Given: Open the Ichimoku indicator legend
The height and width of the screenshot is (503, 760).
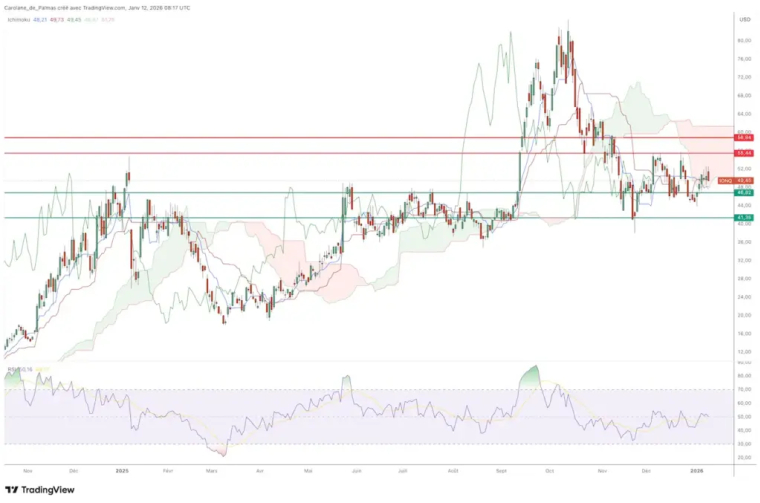Looking at the screenshot, I should pos(18,20).
